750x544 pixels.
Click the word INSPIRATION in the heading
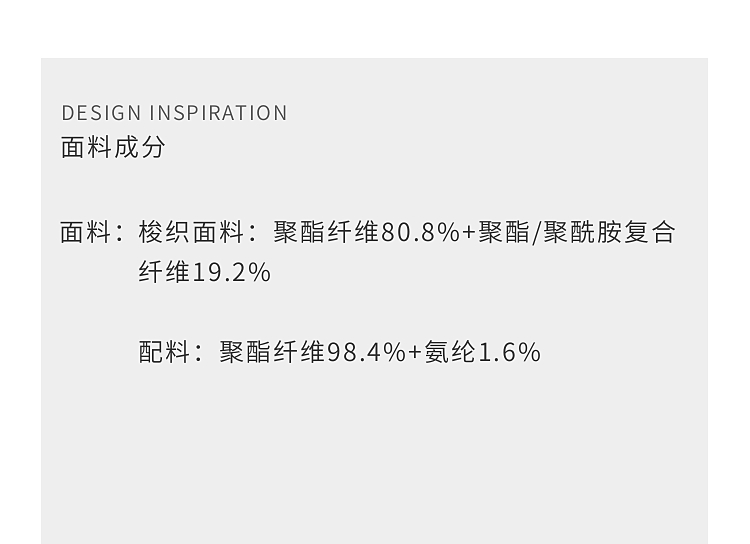point(218,113)
